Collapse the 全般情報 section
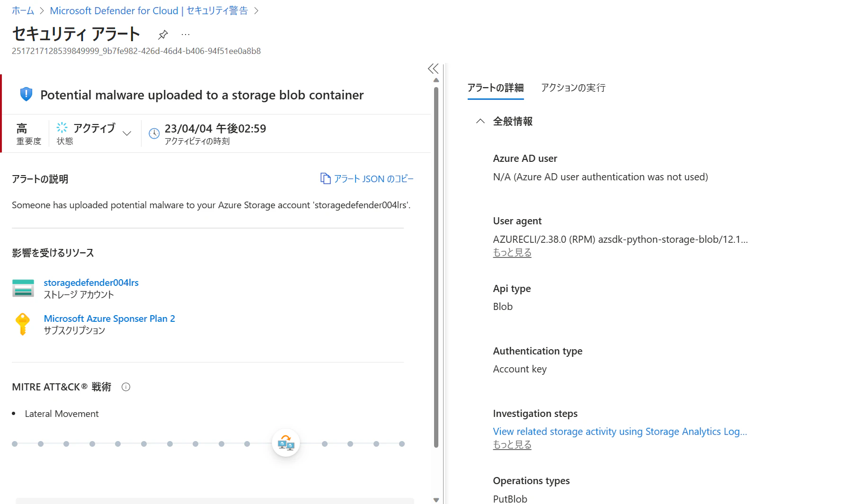853x504 pixels. coord(480,121)
